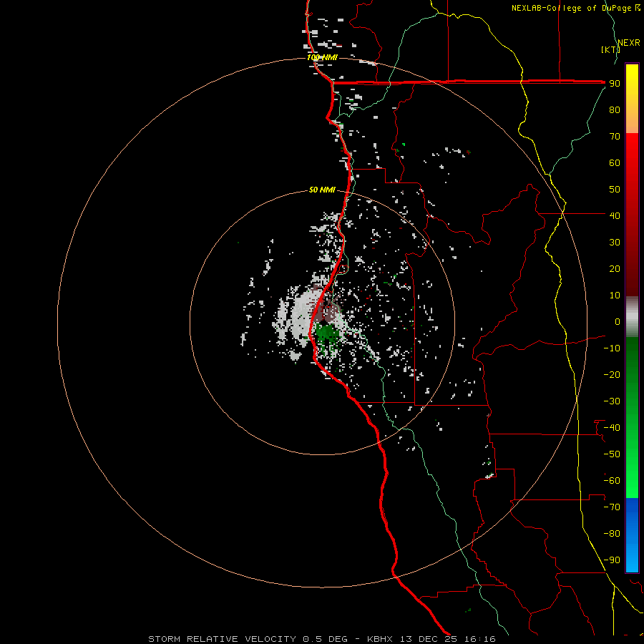The image size is (644, 644).
Task: Click the '13 DEC 25' date in the footer
Action: (x=429, y=639)
